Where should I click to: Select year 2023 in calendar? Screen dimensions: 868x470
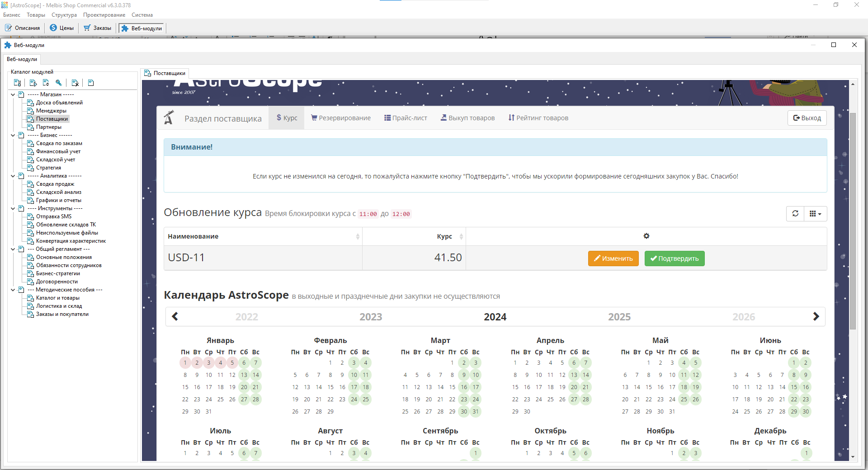click(371, 317)
